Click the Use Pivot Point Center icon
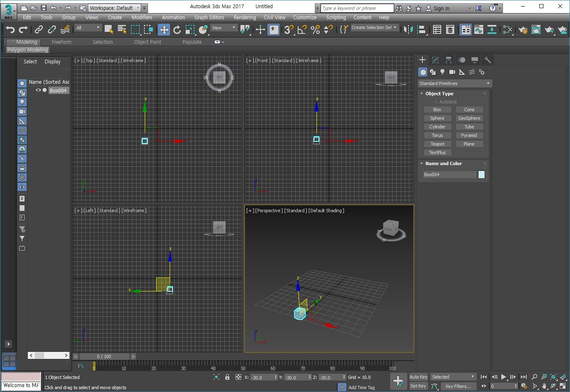570x392 pixels. coord(245,29)
